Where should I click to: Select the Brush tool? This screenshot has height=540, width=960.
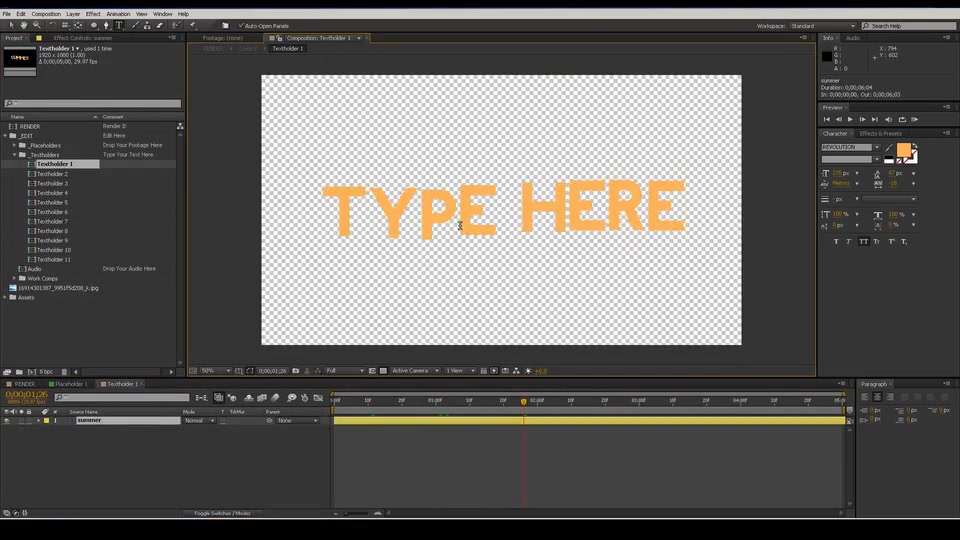[x=135, y=25]
